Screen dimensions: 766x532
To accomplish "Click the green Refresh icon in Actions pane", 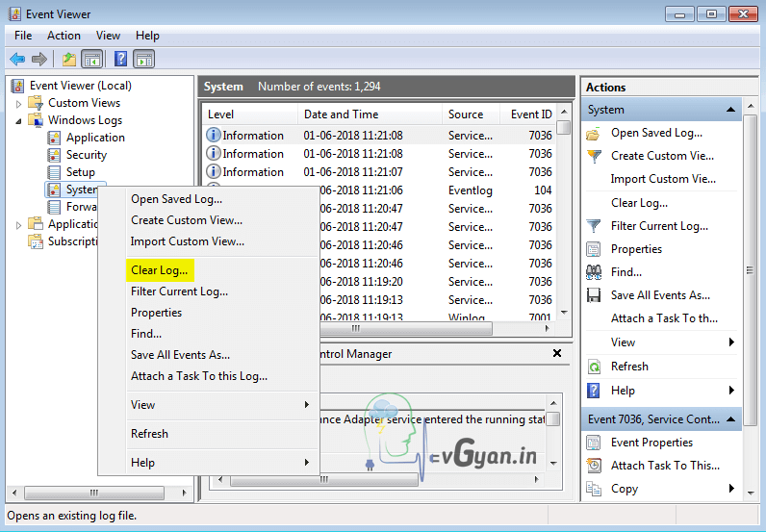I will pyautogui.click(x=594, y=367).
